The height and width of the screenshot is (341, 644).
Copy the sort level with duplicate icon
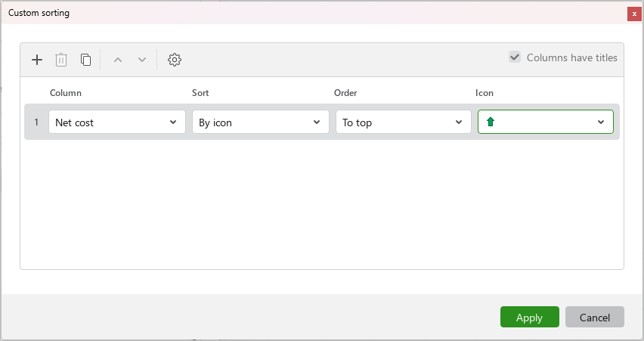pos(85,60)
